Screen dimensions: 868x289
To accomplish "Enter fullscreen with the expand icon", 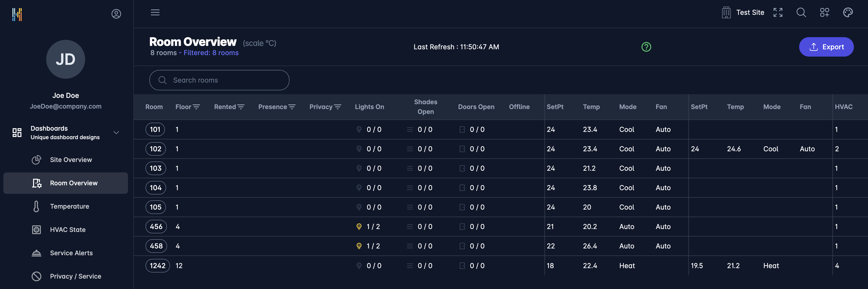I will (778, 13).
